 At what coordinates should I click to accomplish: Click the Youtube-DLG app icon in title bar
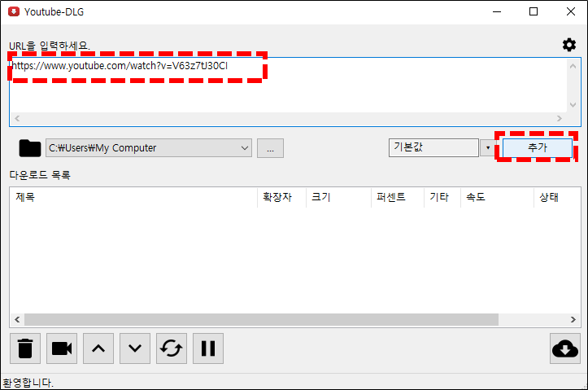click(14, 11)
